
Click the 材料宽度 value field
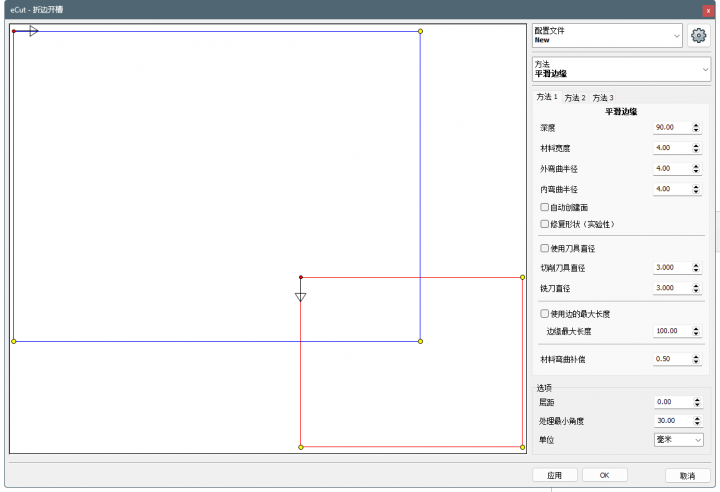[x=672, y=148]
